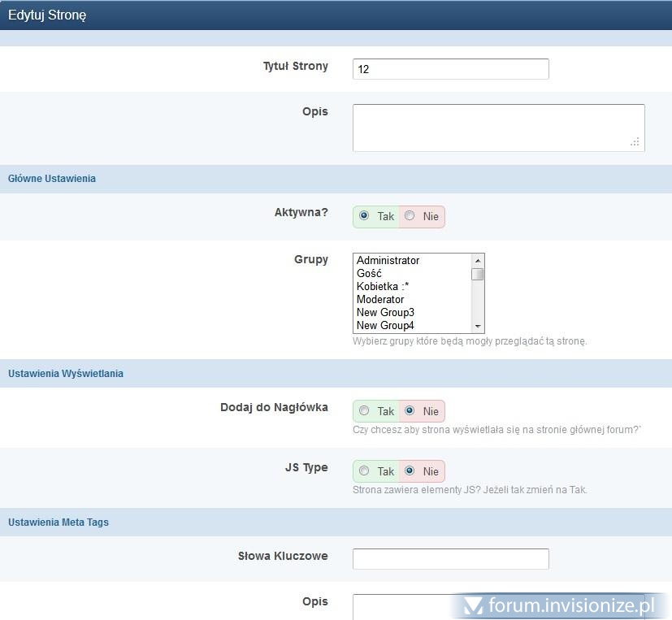Select Nie for Dodaj do Nagłówka
The width and height of the screenshot is (672, 620).
(x=410, y=410)
